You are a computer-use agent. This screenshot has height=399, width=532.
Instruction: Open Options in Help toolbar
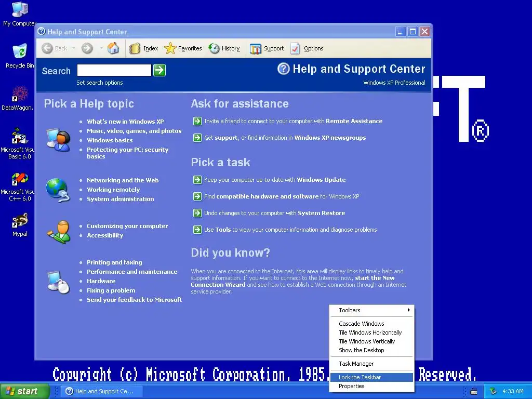tap(307, 48)
